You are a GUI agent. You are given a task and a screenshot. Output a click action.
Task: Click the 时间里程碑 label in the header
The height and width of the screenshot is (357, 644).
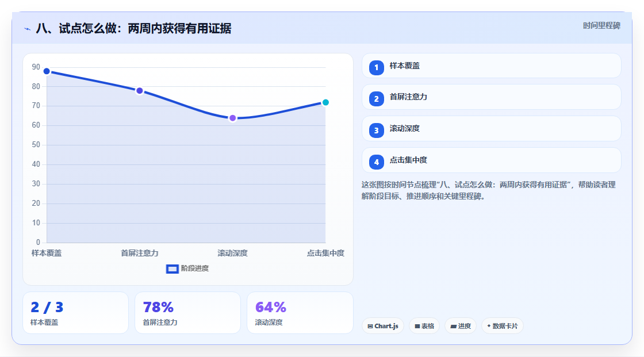(x=601, y=26)
